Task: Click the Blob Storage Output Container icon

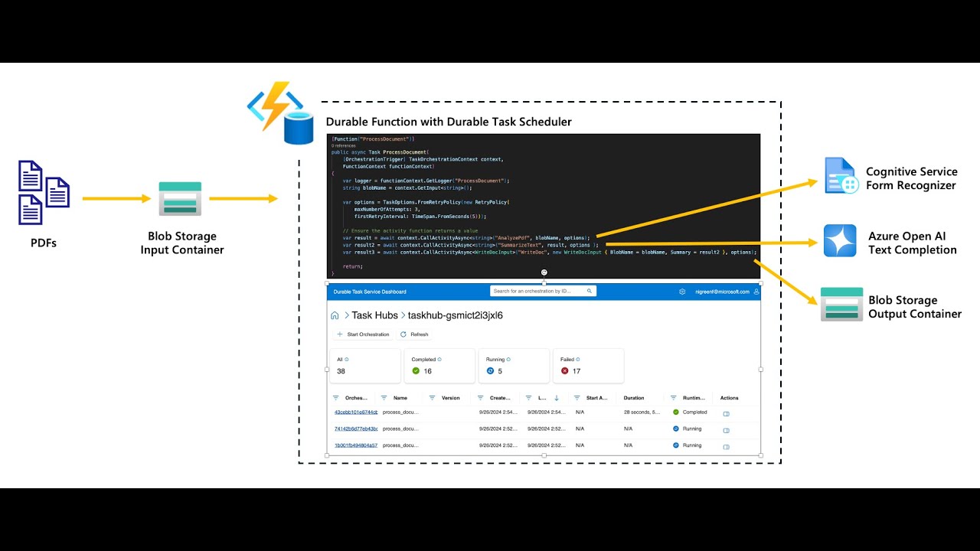Action: [841, 305]
